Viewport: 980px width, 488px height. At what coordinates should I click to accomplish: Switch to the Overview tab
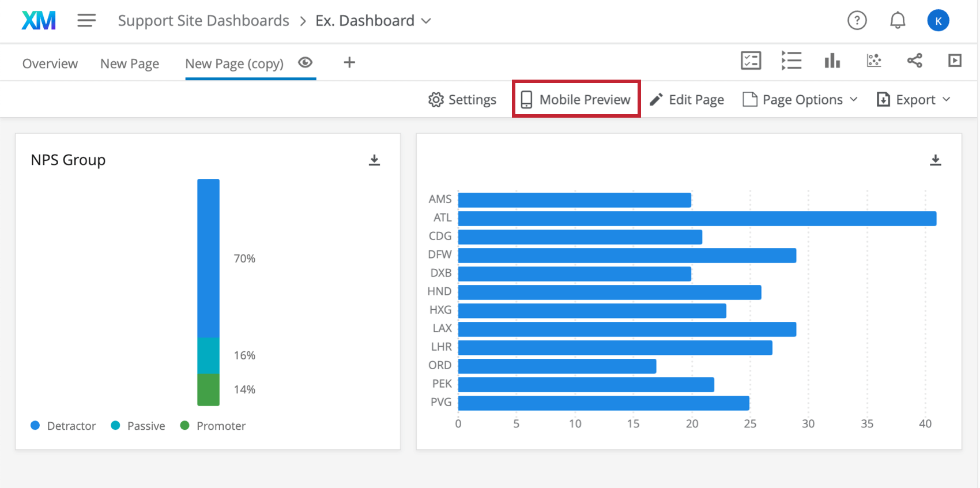pyautogui.click(x=50, y=63)
